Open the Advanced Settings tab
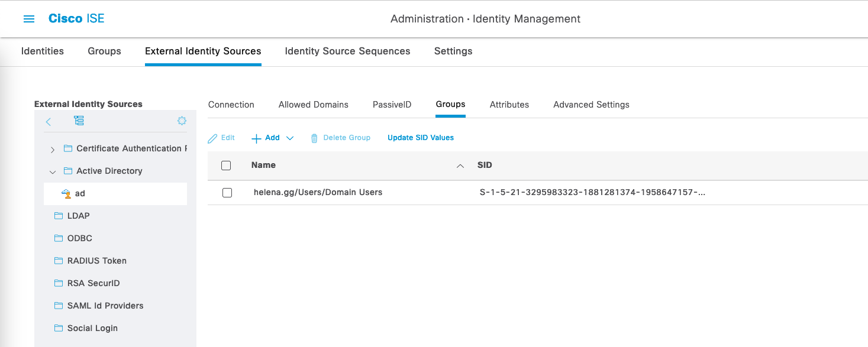Viewport: 868px width, 347px height. coord(591,105)
